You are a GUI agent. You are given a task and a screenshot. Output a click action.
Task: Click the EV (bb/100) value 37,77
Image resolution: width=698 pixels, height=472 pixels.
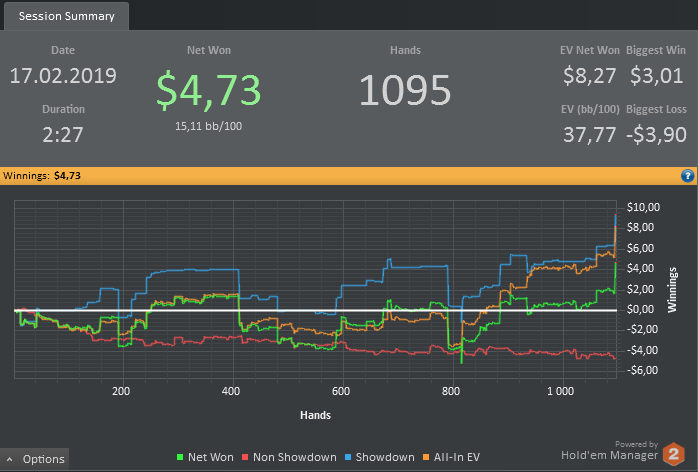tap(589, 135)
